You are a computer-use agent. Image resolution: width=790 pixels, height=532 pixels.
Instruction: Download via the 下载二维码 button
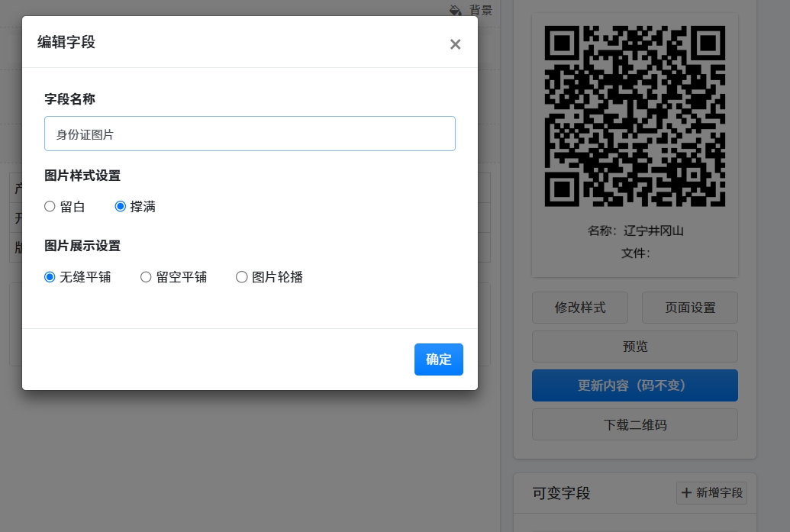point(634,424)
